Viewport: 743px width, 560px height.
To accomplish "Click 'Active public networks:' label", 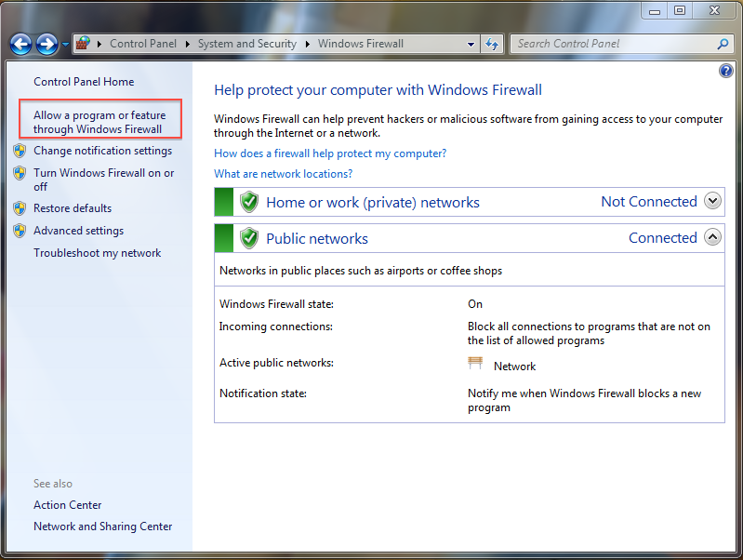I will click(x=276, y=363).
